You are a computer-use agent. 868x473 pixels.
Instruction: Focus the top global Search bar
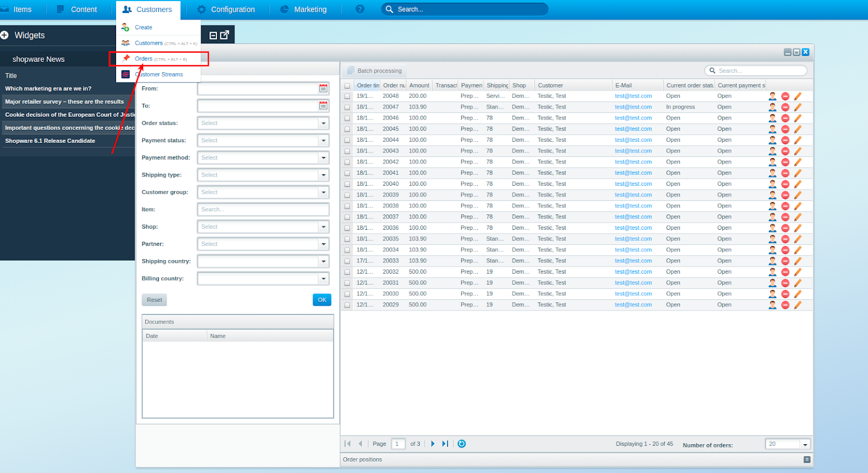pos(465,9)
